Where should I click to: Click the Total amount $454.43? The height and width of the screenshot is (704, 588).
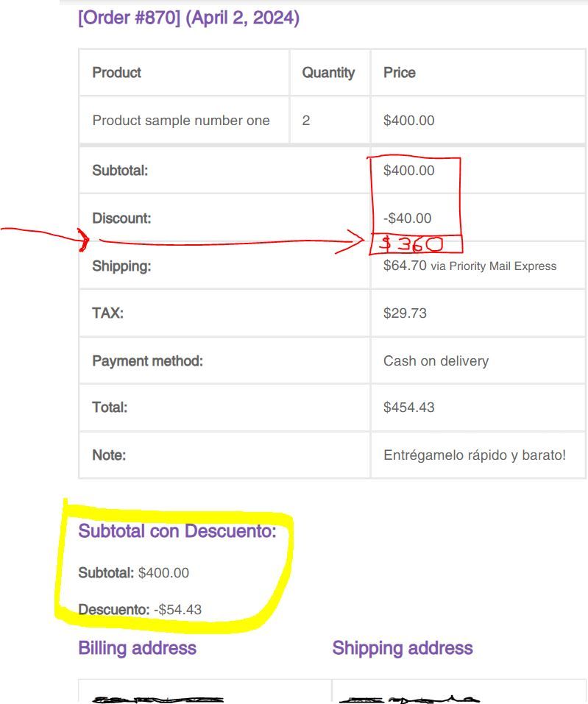(408, 408)
